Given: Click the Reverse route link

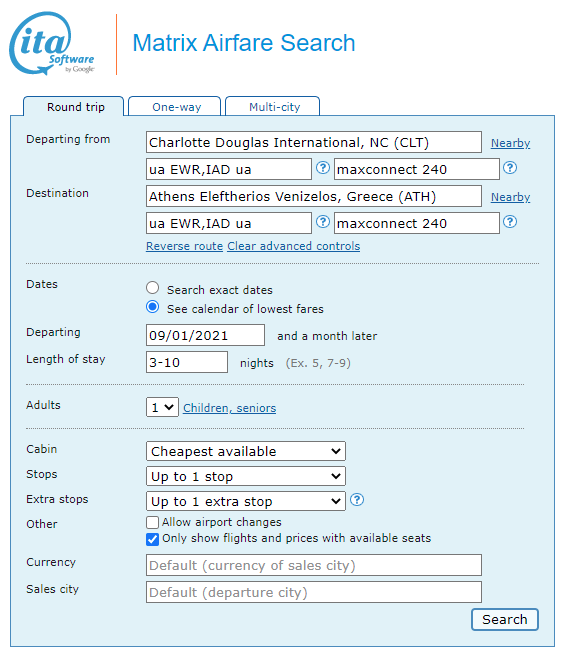Looking at the screenshot, I should pyautogui.click(x=184, y=246).
